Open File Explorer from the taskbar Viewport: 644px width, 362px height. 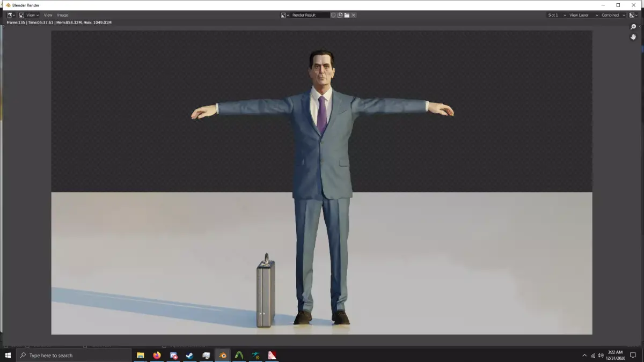[x=141, y=356]
